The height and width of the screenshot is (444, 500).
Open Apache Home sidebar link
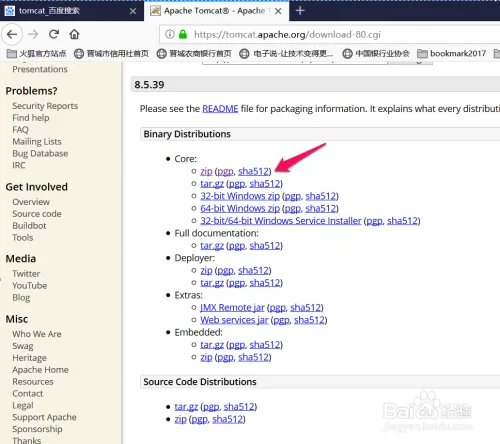pyautogui.click(x=40, y=370)
